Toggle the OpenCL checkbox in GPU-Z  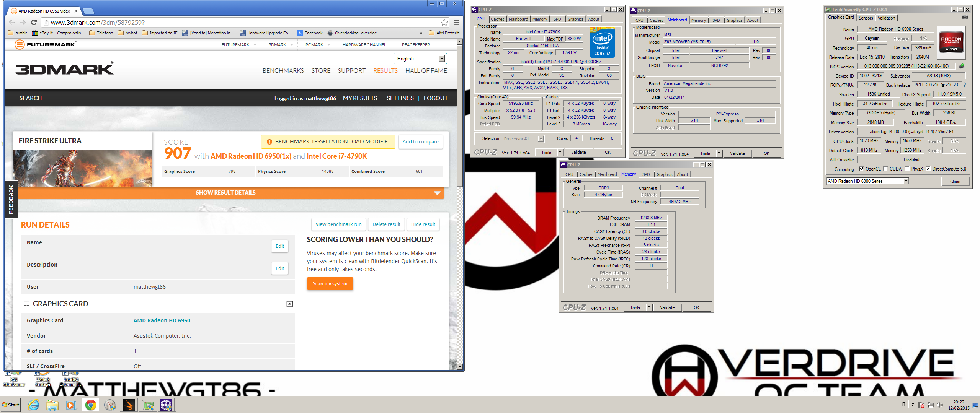coord(861,169)
